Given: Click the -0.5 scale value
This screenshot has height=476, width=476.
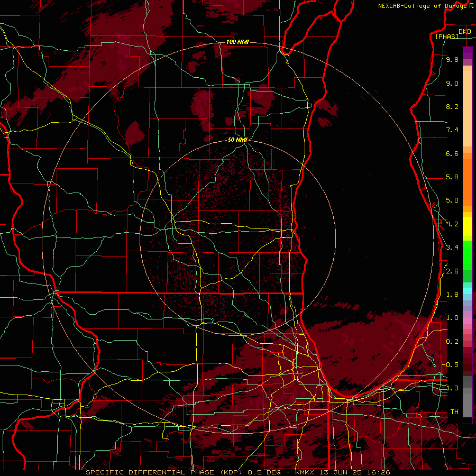Looking at the screenshot, I should click(x=451, y=365).
